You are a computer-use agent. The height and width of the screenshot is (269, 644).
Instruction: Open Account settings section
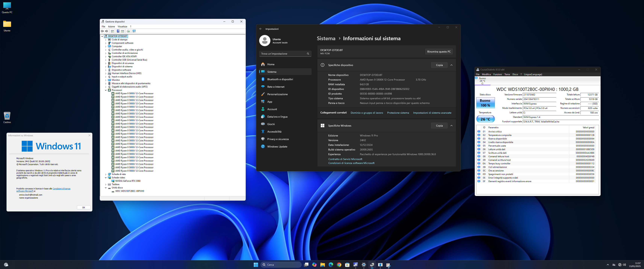pyautogui.click(x=285, y=109)
